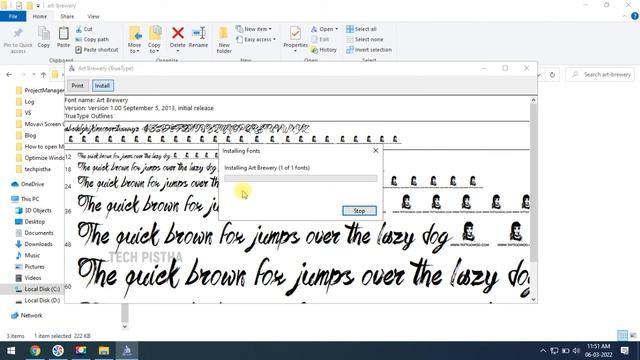
Task: Select Local Disk (C:) in sidebar
Action: coord(37,289)
